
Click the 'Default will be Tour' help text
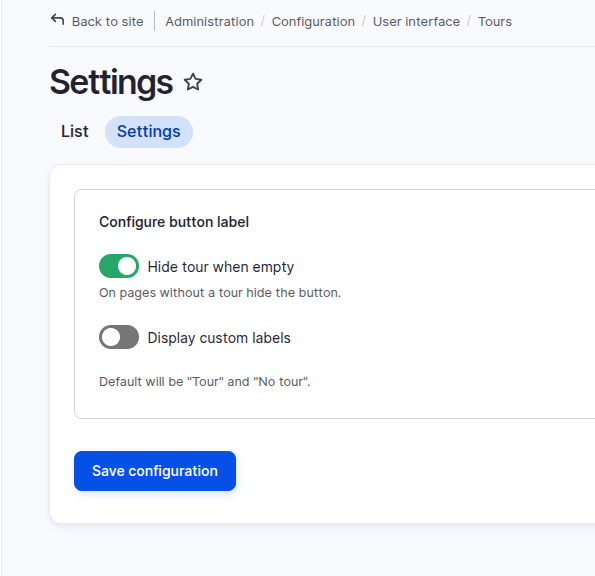coord(205,382)
